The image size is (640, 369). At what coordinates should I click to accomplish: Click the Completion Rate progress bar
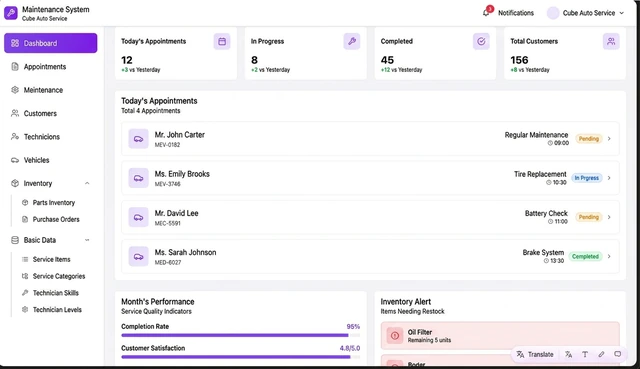[x=240, y=336]
